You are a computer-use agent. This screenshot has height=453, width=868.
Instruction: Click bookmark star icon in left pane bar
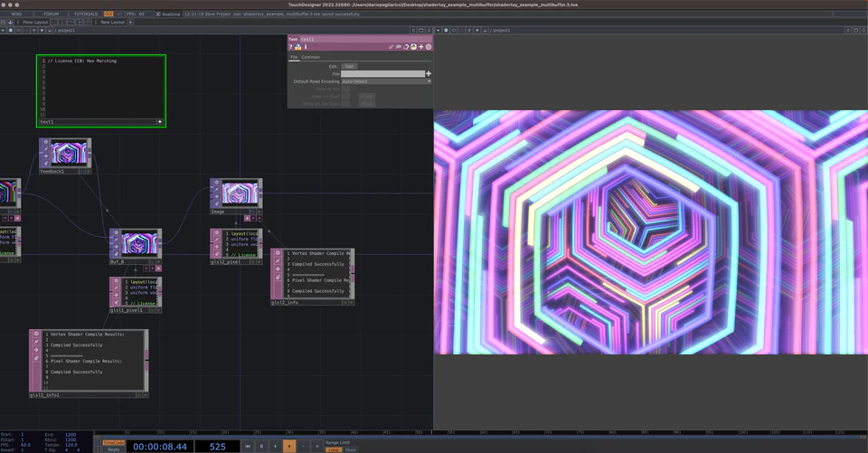(x=42, y=31)
